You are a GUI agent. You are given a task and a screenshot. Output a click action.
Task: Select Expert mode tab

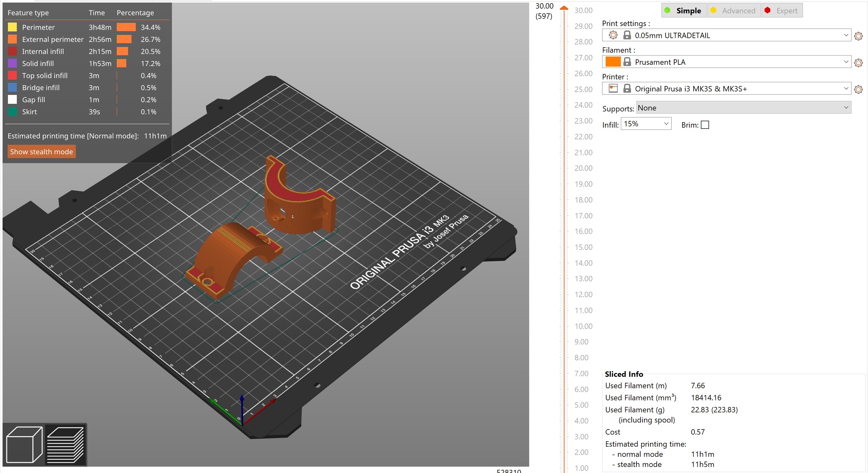pyautogui.click(x=782, y=10)
